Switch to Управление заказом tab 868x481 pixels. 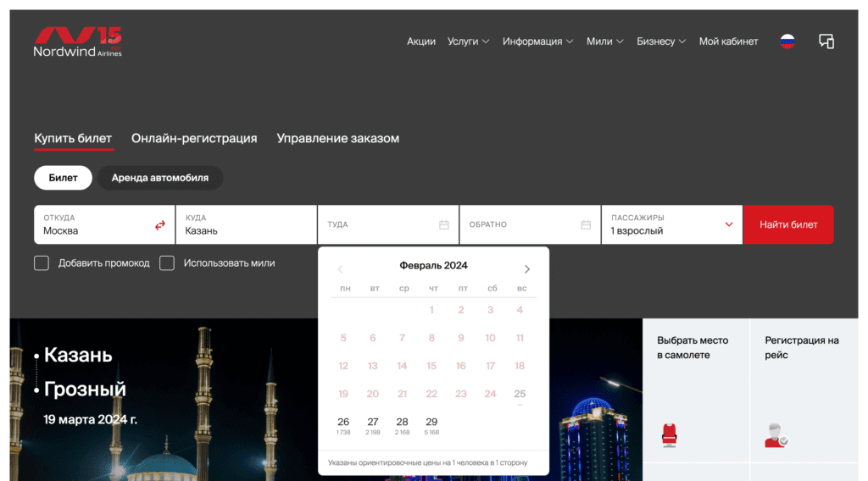tap(337, 138)
